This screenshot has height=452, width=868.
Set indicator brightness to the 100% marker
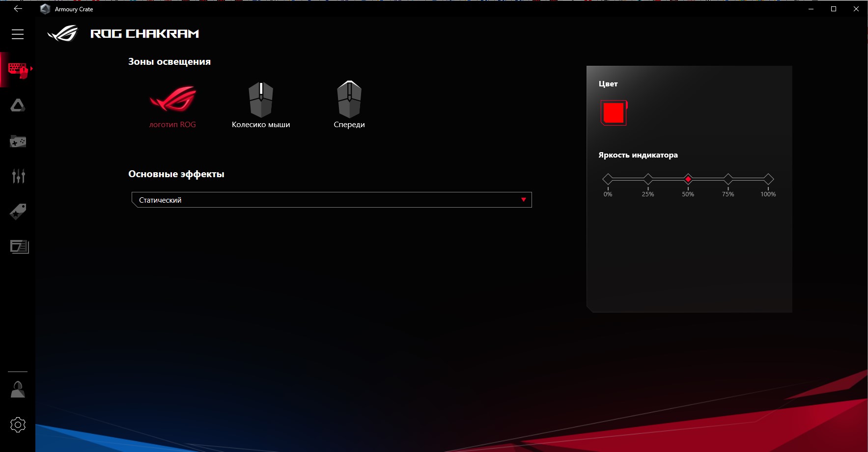pos(768,179)
